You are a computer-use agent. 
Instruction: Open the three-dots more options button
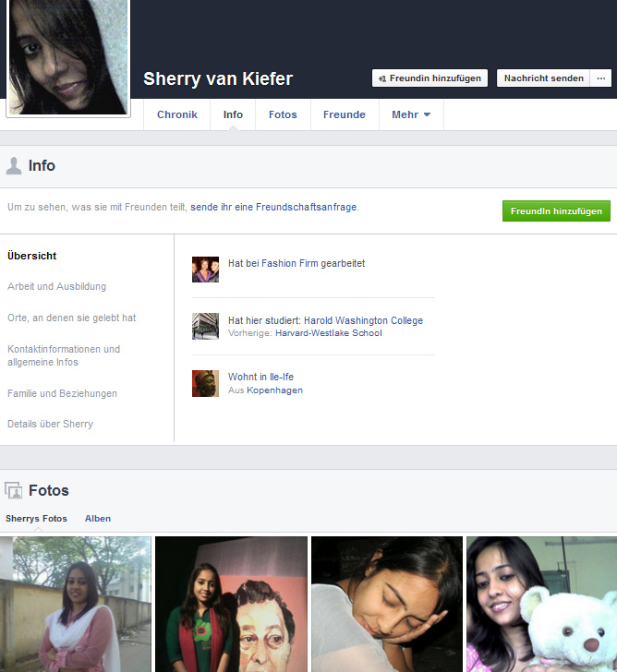600,78
